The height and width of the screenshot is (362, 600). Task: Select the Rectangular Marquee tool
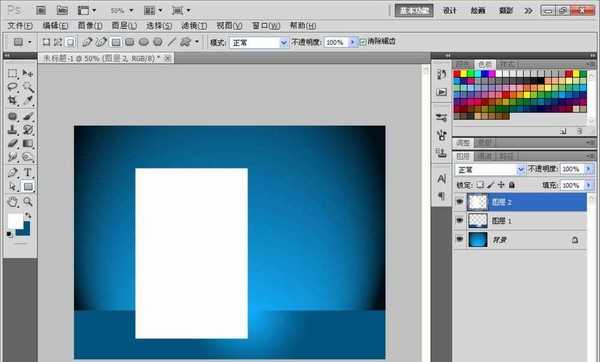pos(13,73)
